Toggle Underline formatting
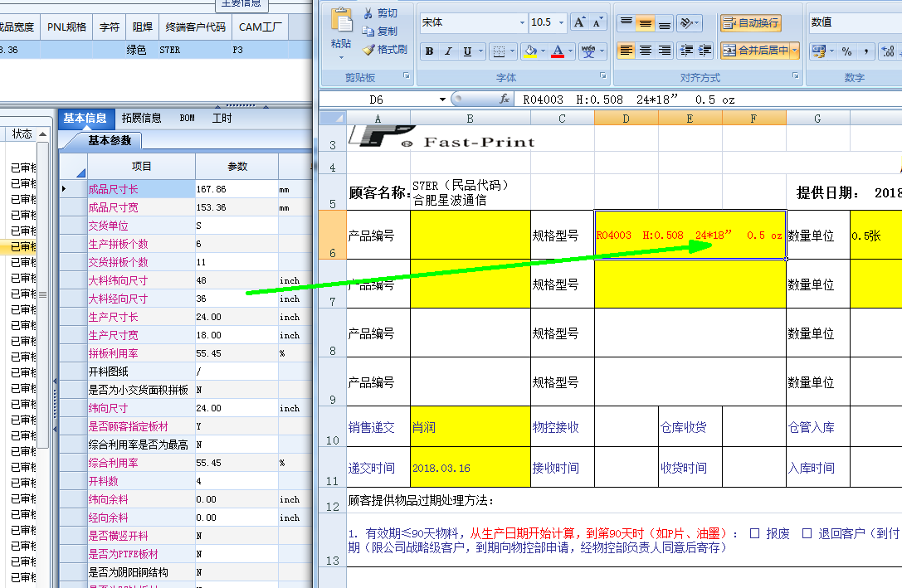This screenshot has height=588, width=902. click(x=467, y=51)
